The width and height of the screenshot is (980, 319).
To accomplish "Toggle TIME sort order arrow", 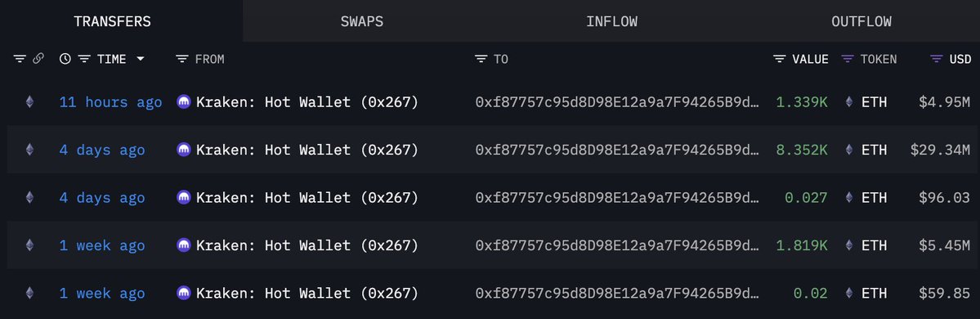I will pyautogui.click(x=141, y=59).
